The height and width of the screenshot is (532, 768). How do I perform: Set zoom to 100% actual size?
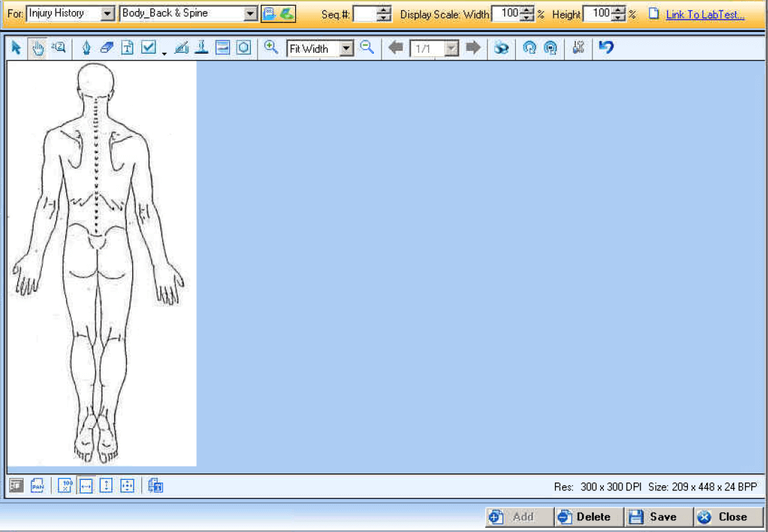click(x=65, y=485)
